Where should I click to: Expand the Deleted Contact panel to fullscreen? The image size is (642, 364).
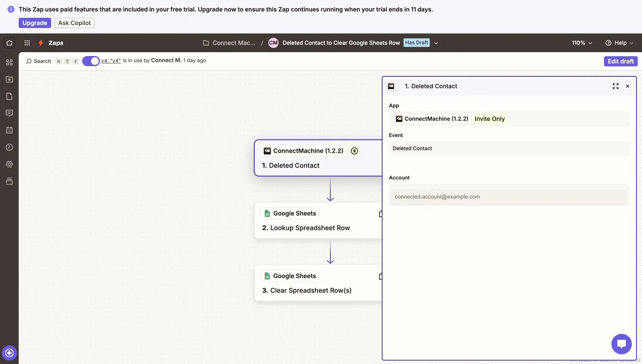click(616, 86)
